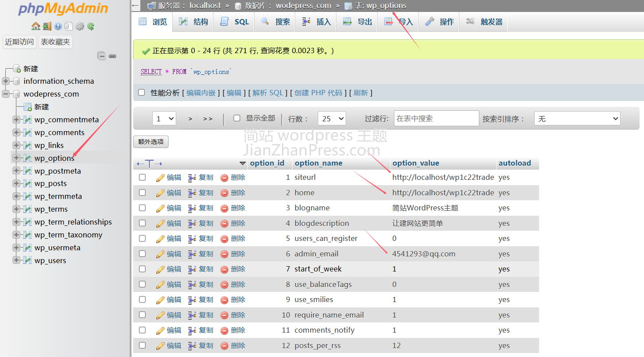Check the 显示全部 show all checkbox

(x=237, y=118)
